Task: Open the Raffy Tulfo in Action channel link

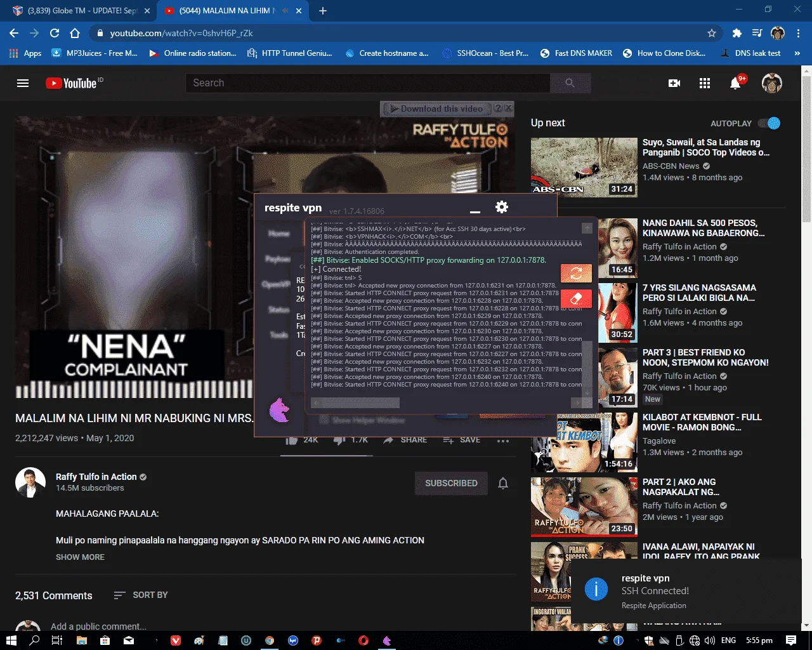Action: click(x=96, y=477)
